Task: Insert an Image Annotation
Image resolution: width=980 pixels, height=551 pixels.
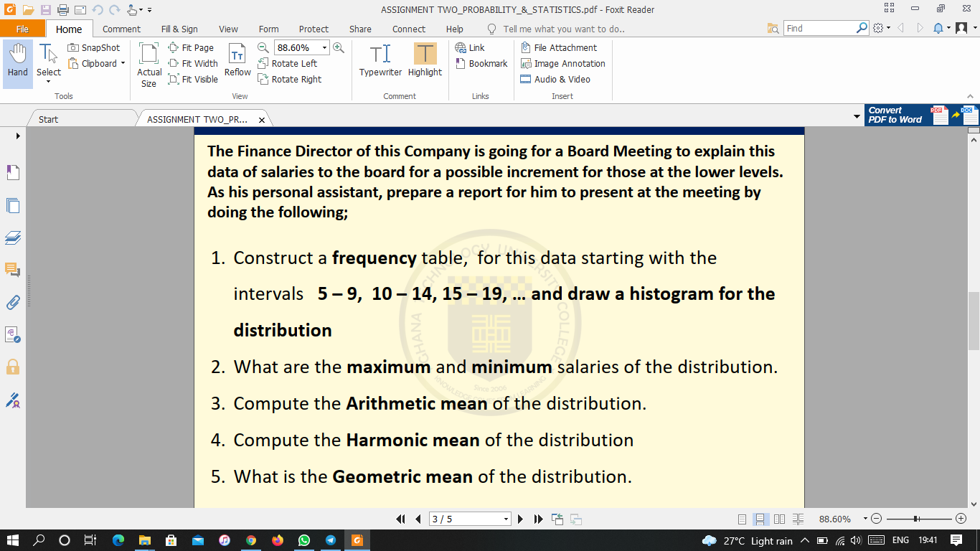Action: pos(562,63)
